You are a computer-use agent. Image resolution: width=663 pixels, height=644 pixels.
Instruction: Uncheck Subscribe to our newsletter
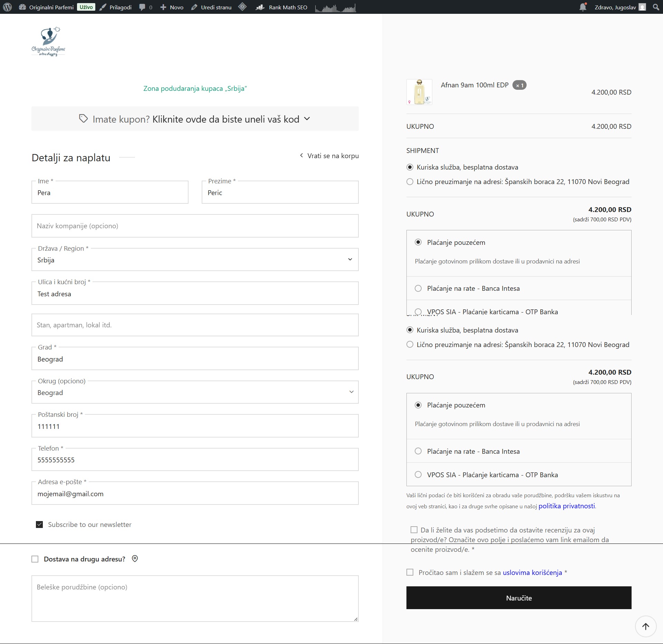(x=39, y=525)
